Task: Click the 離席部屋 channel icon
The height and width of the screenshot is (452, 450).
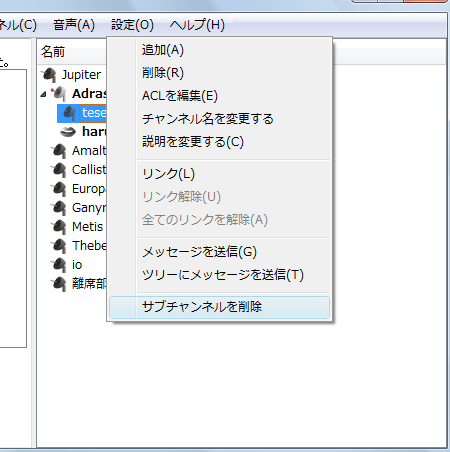Action: pos(59,284)
